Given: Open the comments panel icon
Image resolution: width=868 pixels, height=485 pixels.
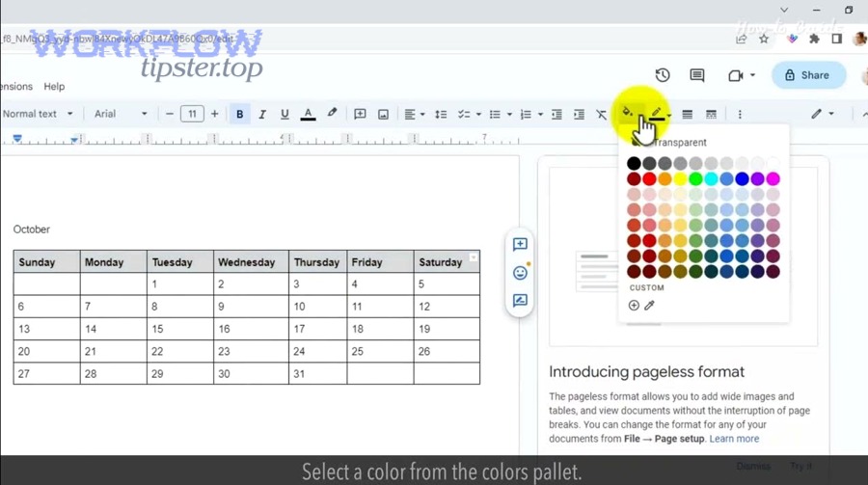Looking at the screenshot, I should pyautogui.click(x=697, y=75).
